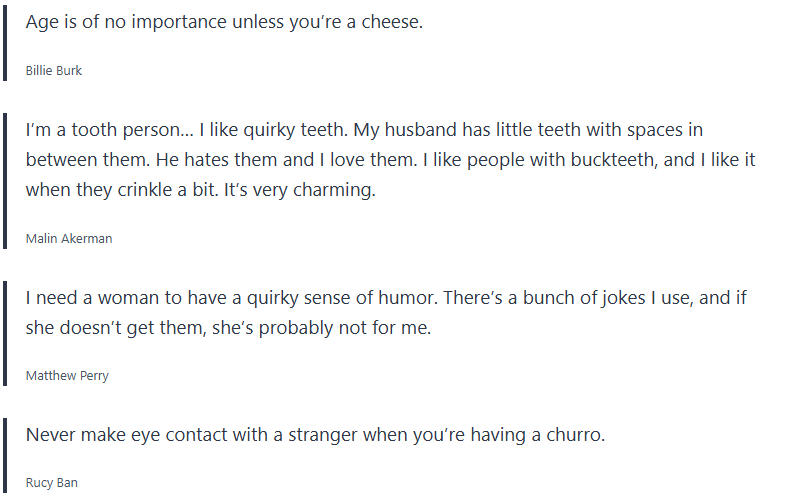Click the Billie Burk author name
Image resolution: width=805 pixels, height=498 pixels.
[x=54, y=71]
